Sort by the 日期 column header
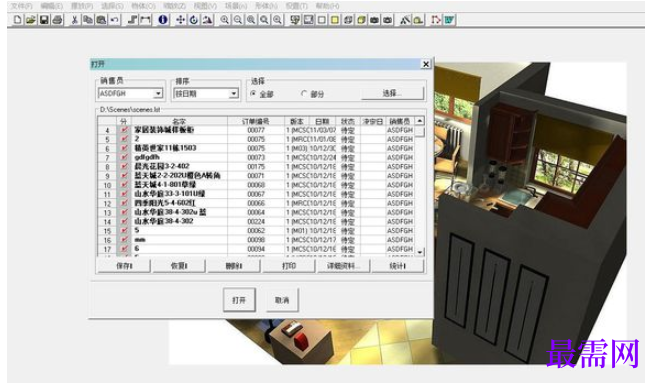 pos(322,121)
